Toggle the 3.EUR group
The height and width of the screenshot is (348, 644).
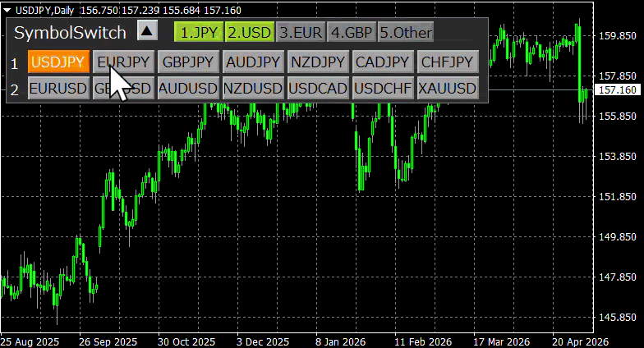point(301,33)
